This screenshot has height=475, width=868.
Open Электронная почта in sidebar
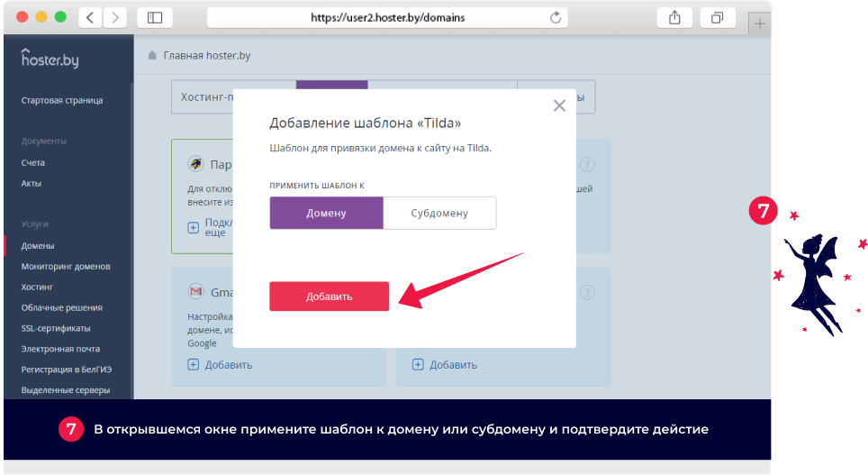(x=60, y=349)
